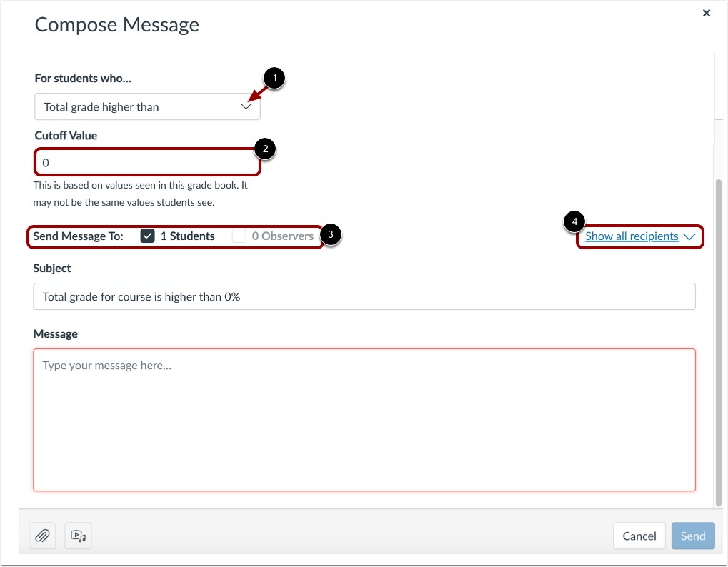Click the 'For students who' selector
The image size is (728, 567).
pos(147,106)
